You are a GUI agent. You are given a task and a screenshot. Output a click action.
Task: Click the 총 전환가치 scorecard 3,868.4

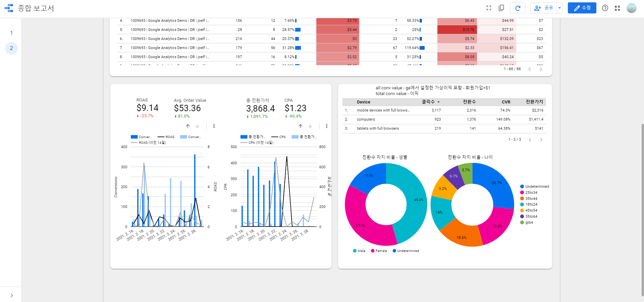[x=260, y=109]
